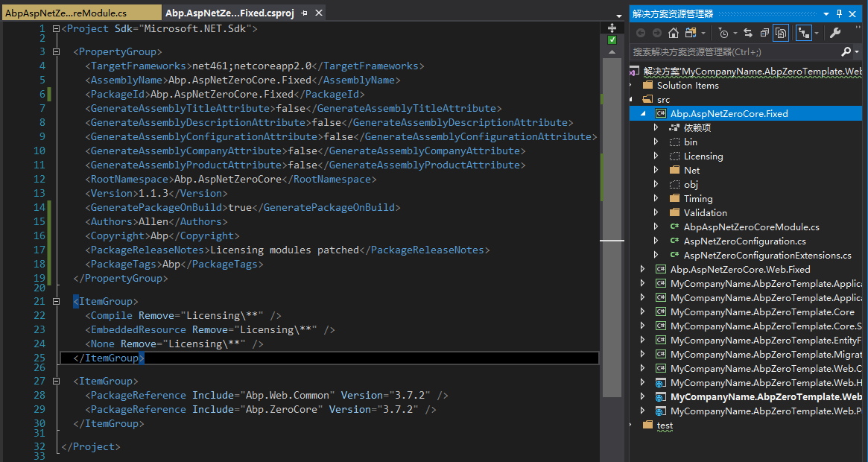Switch between solution and folder views icon
This screenshot has height=462, width=868.
pyautogui.click(x=691, y=34)
